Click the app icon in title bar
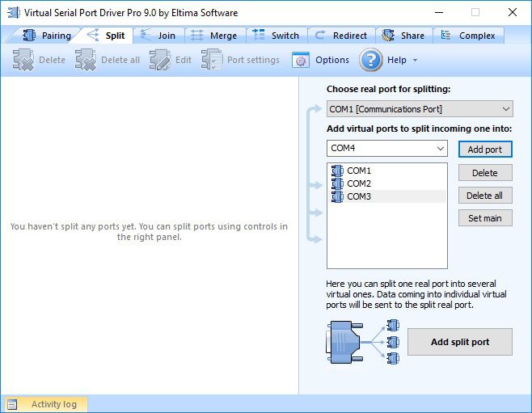 (x=14, y=13)
